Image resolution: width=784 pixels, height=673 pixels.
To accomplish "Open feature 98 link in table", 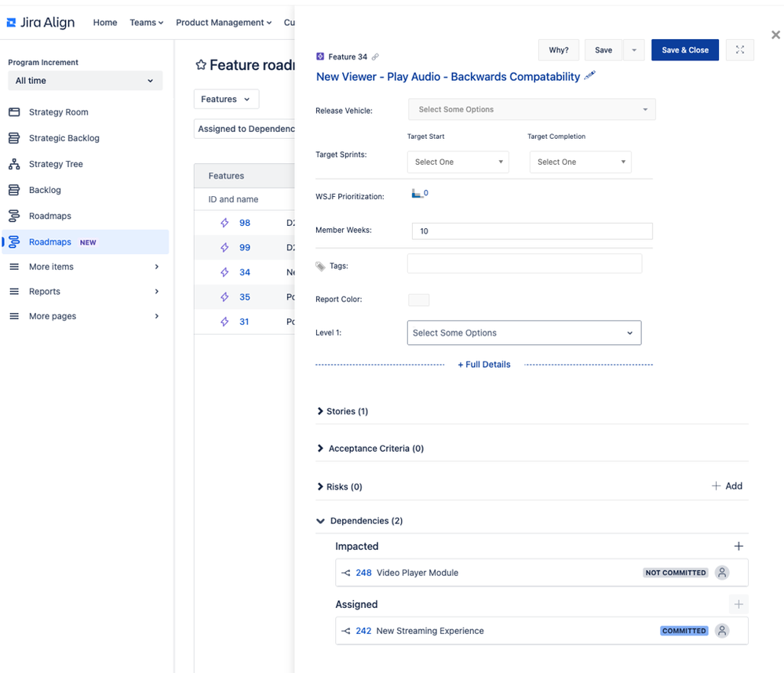I will pyautogui.click(x=245, y=223).
